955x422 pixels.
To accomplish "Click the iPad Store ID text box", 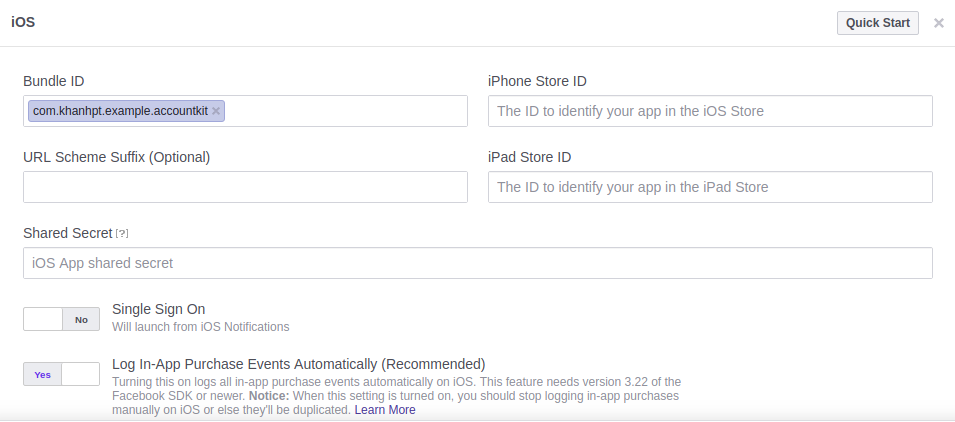I will coord(710,187).
